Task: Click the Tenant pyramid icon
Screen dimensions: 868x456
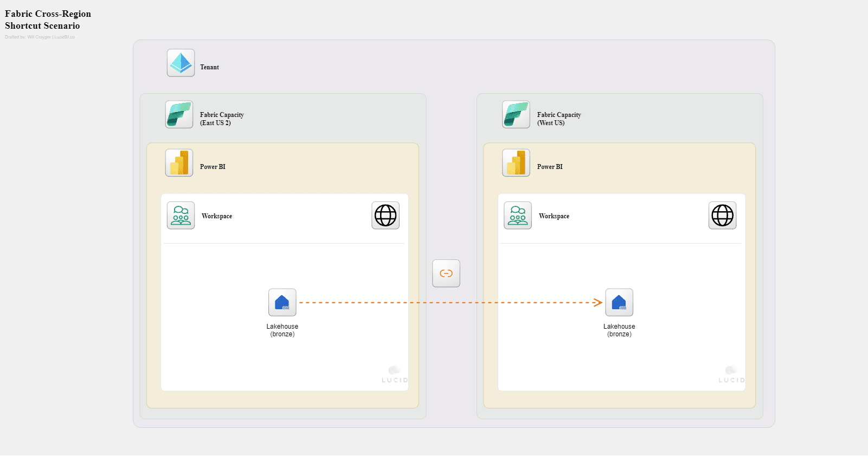Action: click(181, 63)
